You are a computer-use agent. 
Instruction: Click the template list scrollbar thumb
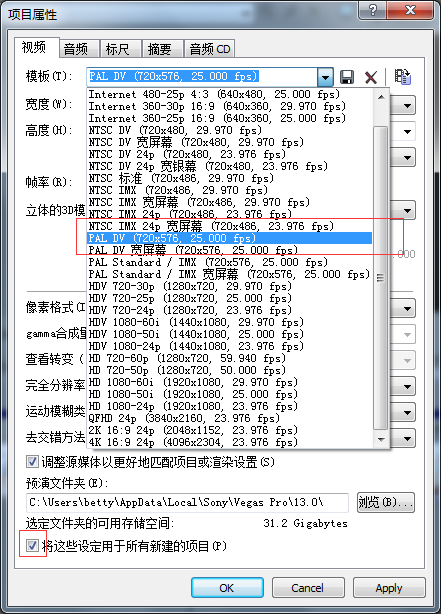[381, 278]
